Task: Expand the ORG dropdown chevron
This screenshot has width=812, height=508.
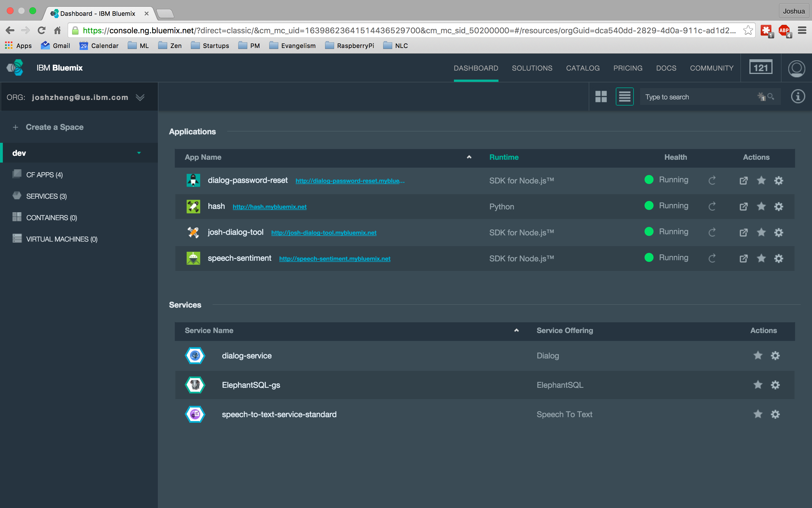Action: 140,97
